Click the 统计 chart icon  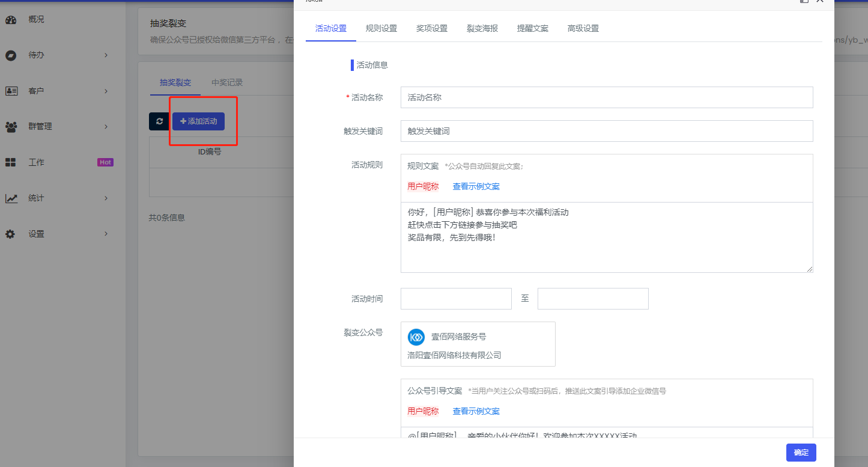click(11, 198)
